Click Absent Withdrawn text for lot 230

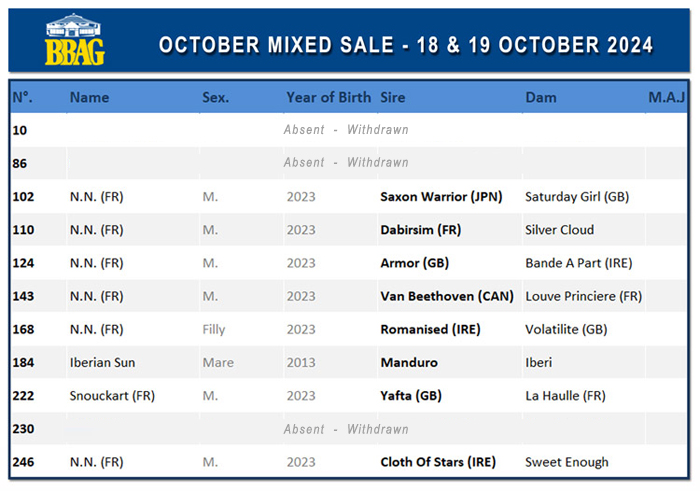[346, 429]
